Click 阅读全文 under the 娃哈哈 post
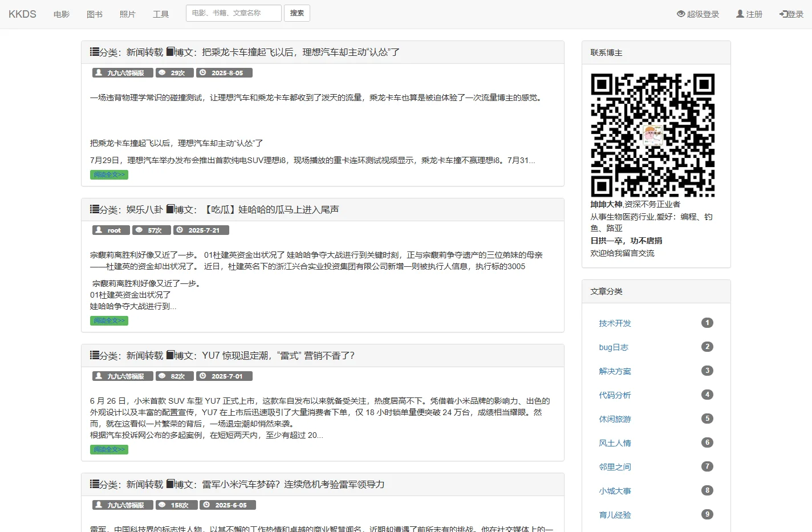Screen dimensions: 812x532 109,320
